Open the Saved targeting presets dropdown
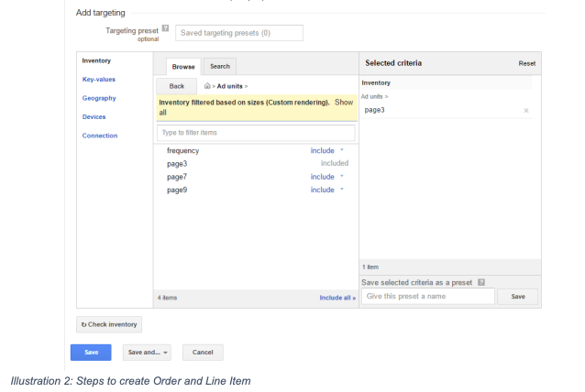585x392 pixels. click(x=238, y=33)
